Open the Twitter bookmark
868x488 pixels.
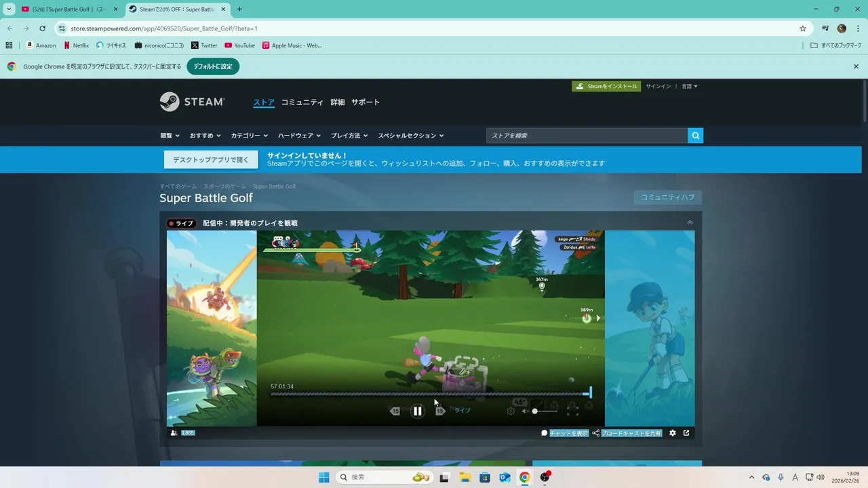click(x=204, y=45)
